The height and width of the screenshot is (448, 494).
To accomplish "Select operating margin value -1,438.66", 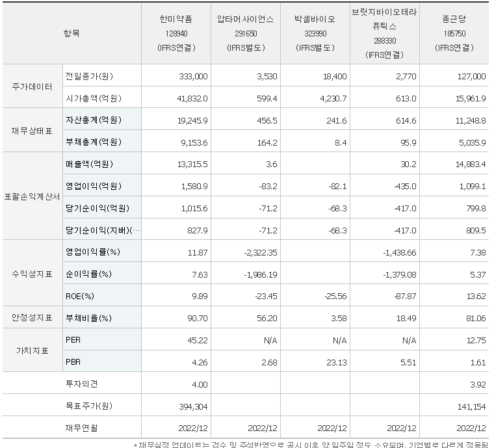I will 400,253.
